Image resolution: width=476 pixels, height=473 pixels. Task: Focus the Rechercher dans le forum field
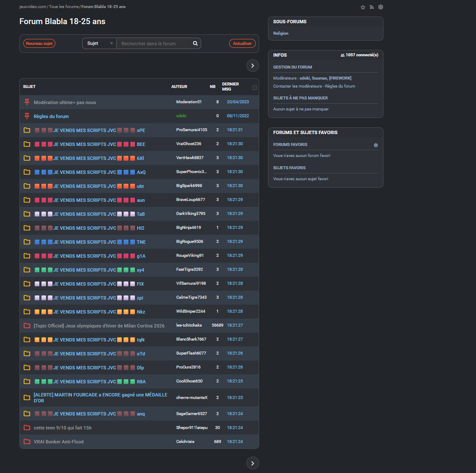[x=154, y=44]
